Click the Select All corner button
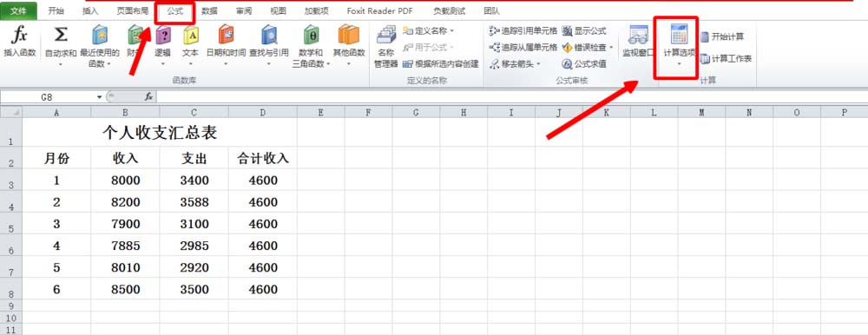868x335 pixels. pyautogui.click(x=11, y=113)
